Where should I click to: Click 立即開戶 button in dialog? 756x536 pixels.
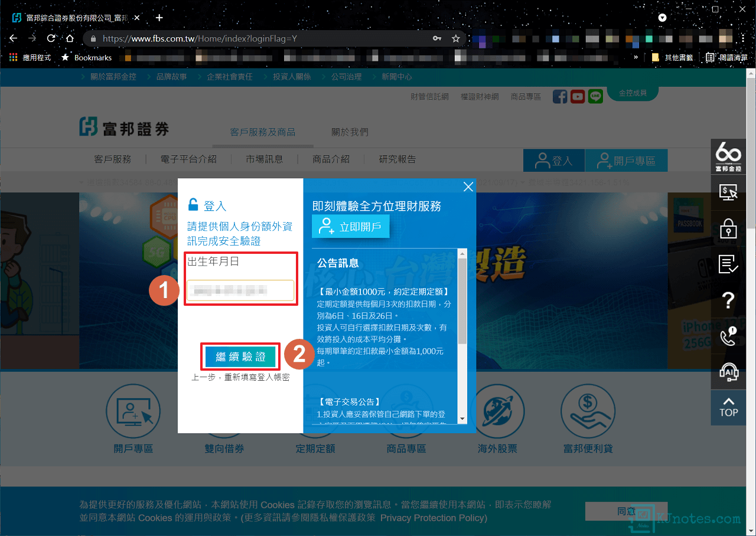click(351, 226)
